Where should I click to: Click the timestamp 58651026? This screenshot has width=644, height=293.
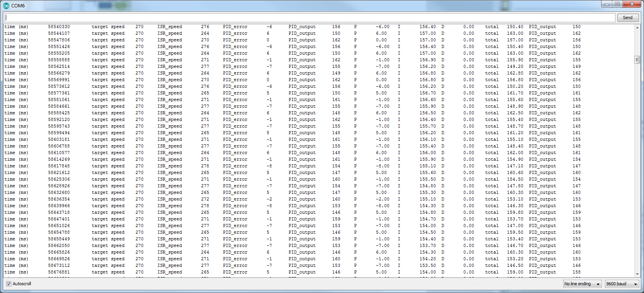point(59,226)
